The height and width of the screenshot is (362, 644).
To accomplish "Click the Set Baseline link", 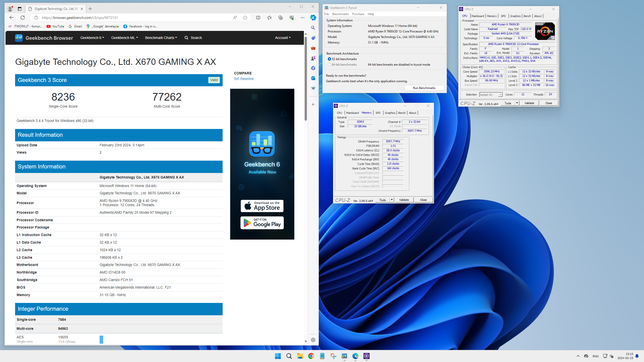I will tap(244, 79).
